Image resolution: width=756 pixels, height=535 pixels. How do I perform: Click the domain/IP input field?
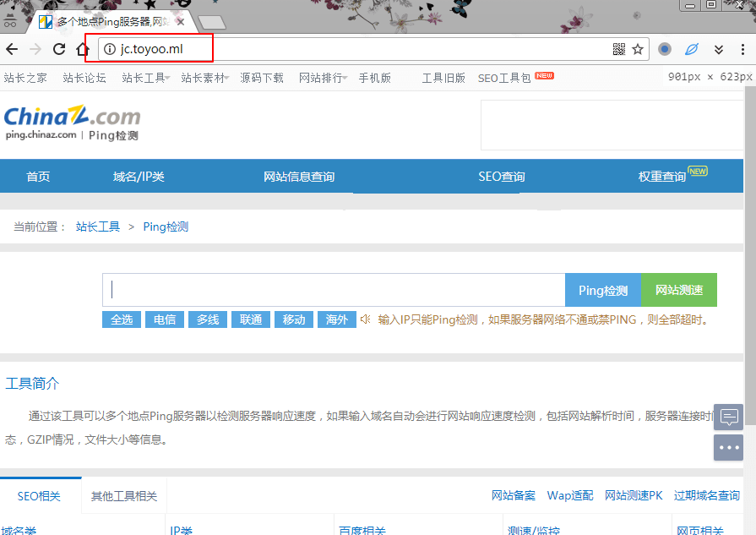pos(334,290)
